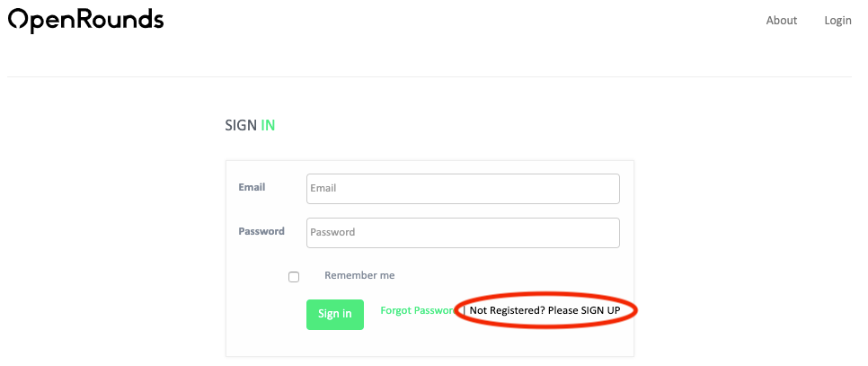Go to Login in top navigation
The width and height of the screenshot is (868, 366).
click(837, 21)
